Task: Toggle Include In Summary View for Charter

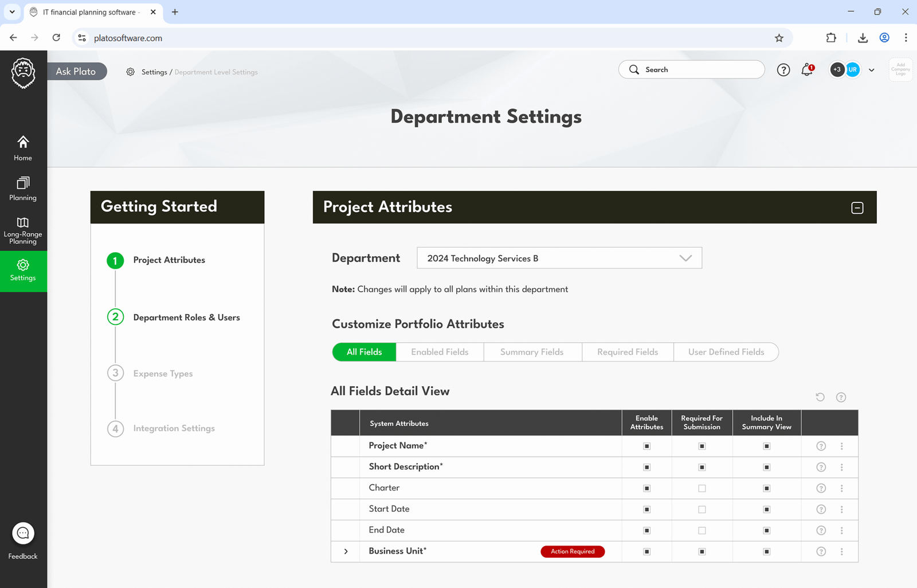Action: pyautogui.click(x=766, y=488)
